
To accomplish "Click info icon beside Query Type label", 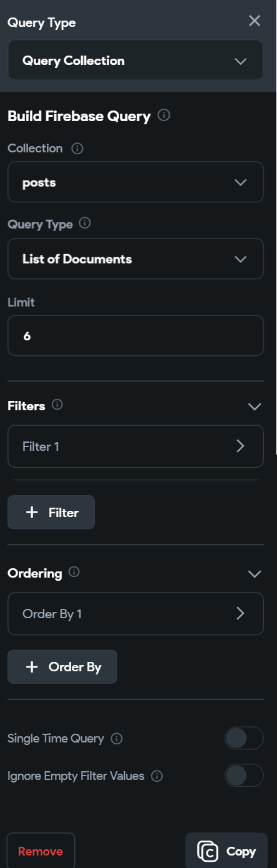I will [85, 224].
